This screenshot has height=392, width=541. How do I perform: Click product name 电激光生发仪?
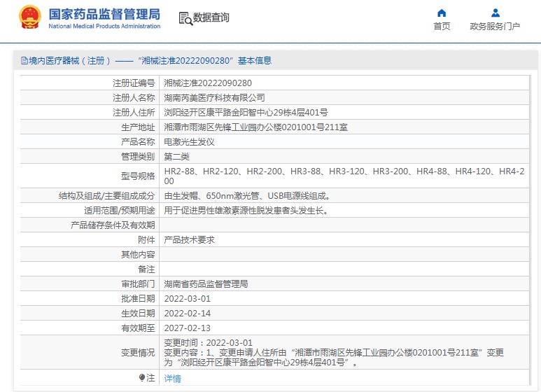(189, 141)
